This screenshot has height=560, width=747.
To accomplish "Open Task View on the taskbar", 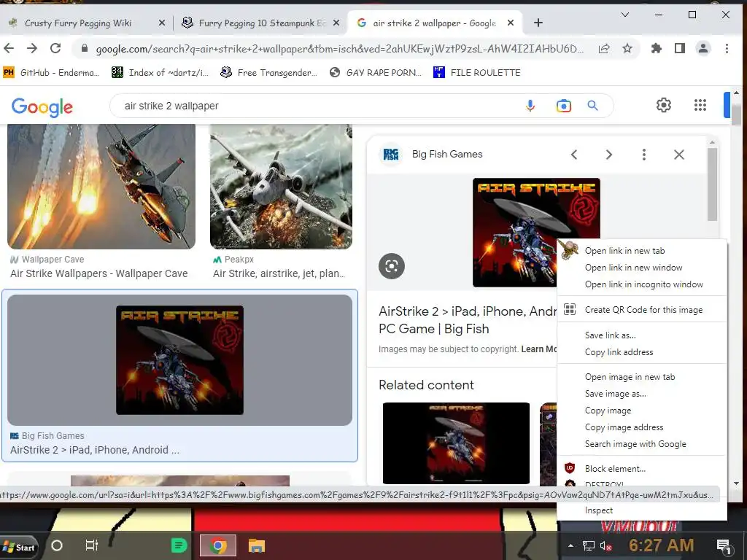I will pyautogui.click(x=91, y=545).
